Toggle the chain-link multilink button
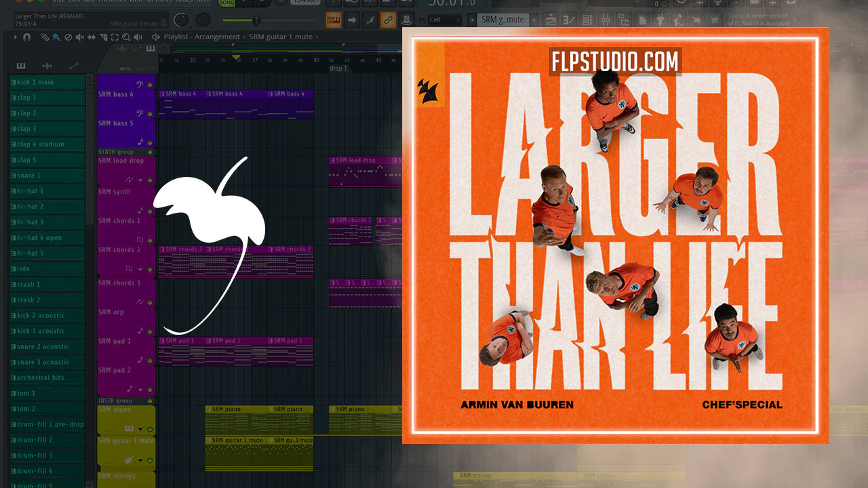 tap(389, 20)
